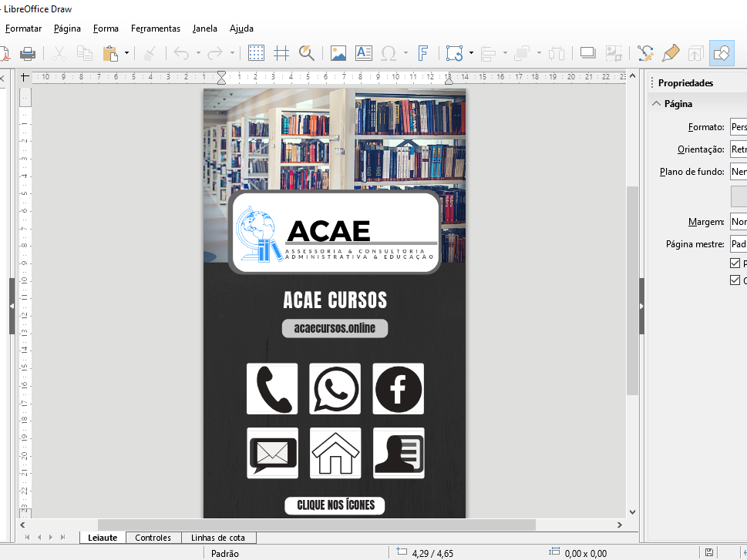This screenshot has height=560, width=747.
Task: Open the Formato combo box
Action: 739,127
